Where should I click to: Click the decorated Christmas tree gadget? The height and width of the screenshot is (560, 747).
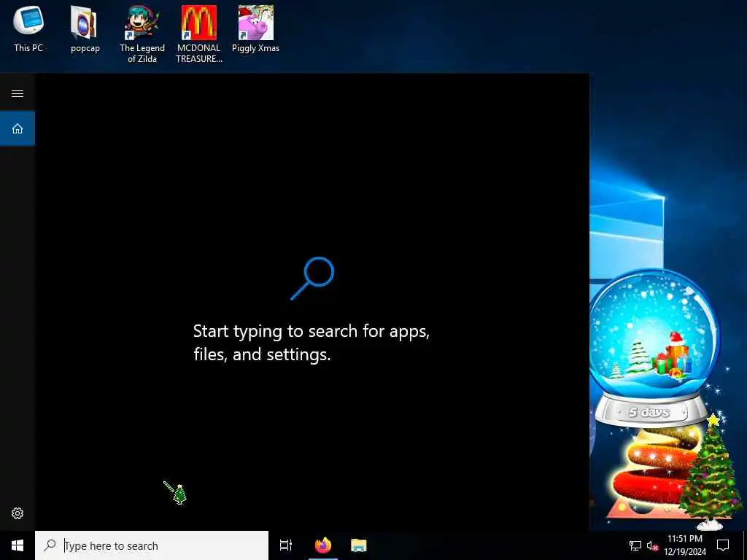(710, 472)
